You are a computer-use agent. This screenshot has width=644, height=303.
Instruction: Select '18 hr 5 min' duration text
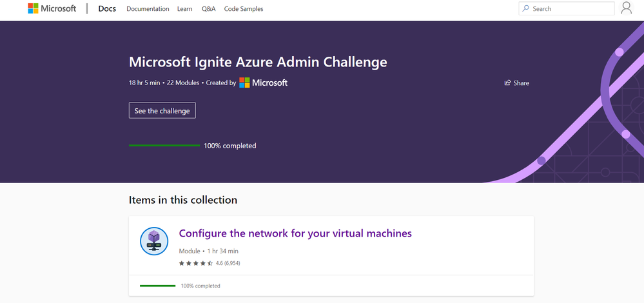144,83
